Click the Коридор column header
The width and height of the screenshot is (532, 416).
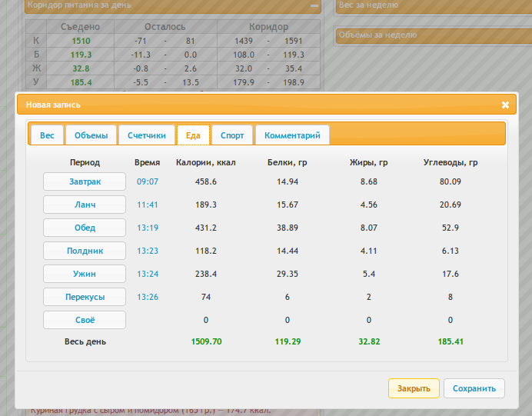tap(269, 27)
